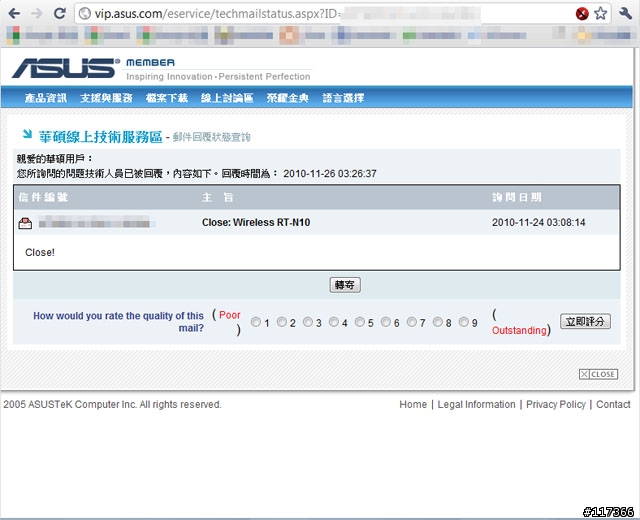Reload the page with refresh icon
The height and width of the screenshot is (520, 640).
tap(60, 13)
